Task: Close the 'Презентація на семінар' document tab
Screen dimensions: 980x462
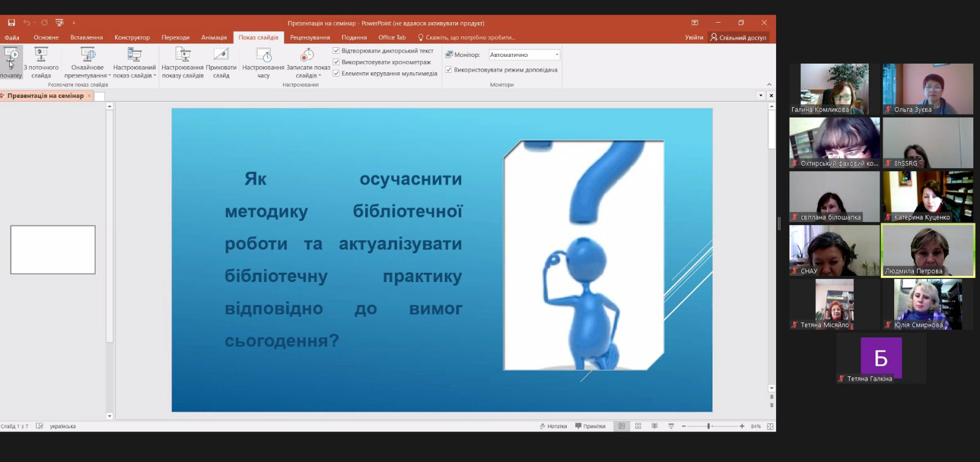Action: 89,95
